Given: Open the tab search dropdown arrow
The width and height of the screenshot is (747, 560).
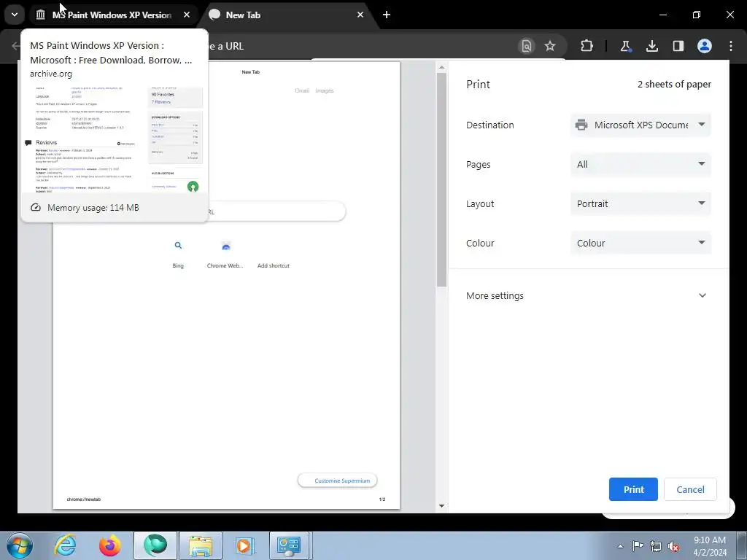Looking at the screenshot, I should point(15,15).
